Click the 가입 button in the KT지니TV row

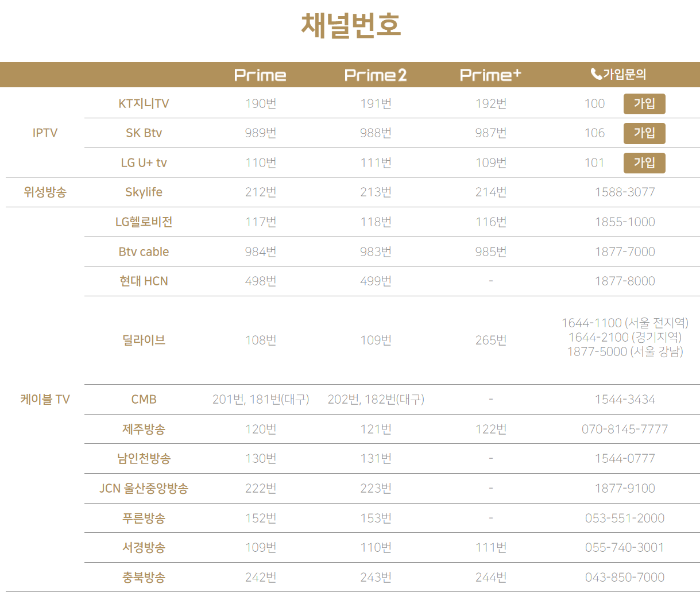click(x=644, y=104)
